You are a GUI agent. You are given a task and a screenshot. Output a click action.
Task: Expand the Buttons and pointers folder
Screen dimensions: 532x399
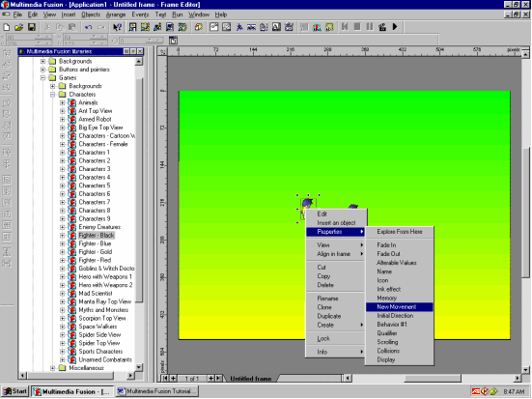point(42,70)
